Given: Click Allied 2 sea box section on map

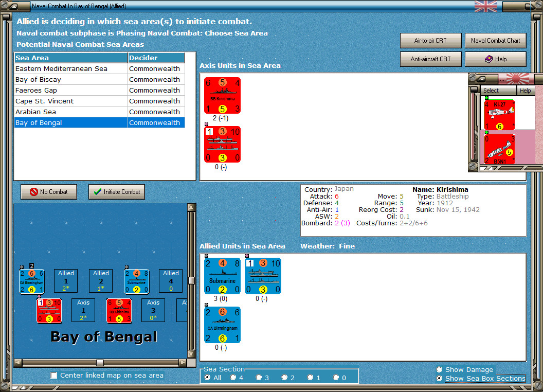Looking at the screenshot, I should pos(101,281).
